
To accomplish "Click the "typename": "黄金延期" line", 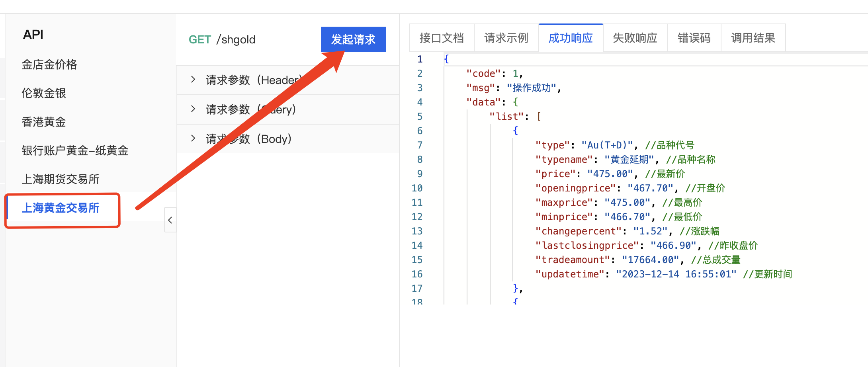I will coord(625,160).
